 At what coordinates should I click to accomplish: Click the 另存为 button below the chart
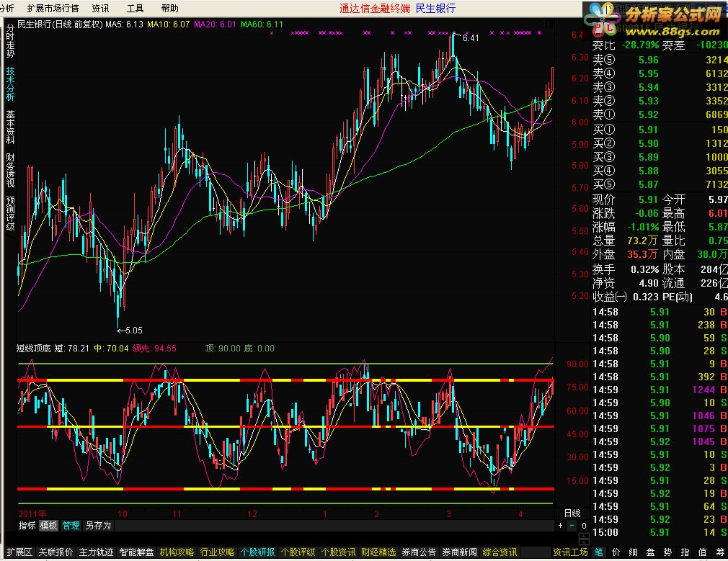point(99,525)
